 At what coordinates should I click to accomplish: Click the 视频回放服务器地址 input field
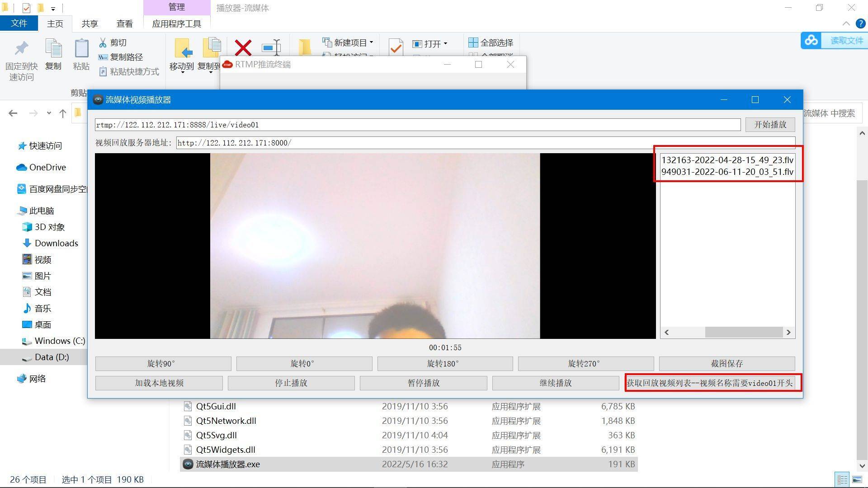(486, 143)
